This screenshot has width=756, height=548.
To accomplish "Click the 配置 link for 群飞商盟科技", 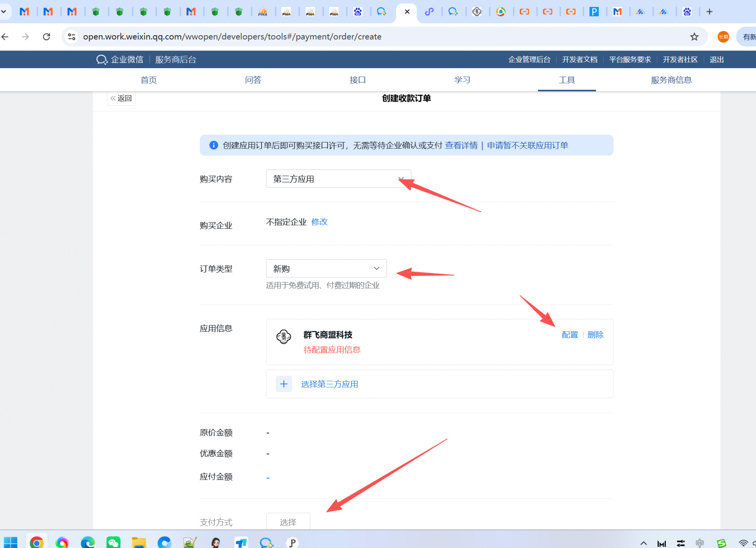I will tap(569, 335).
